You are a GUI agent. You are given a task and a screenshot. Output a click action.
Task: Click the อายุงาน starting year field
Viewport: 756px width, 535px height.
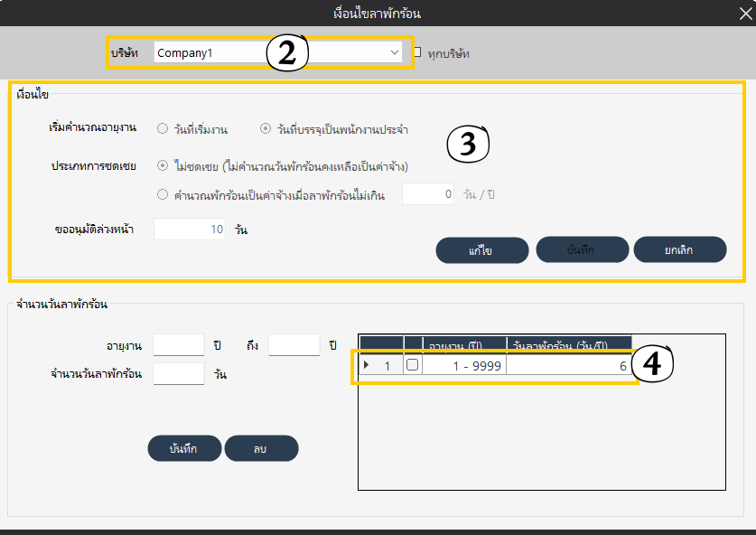tap(179, 345)
